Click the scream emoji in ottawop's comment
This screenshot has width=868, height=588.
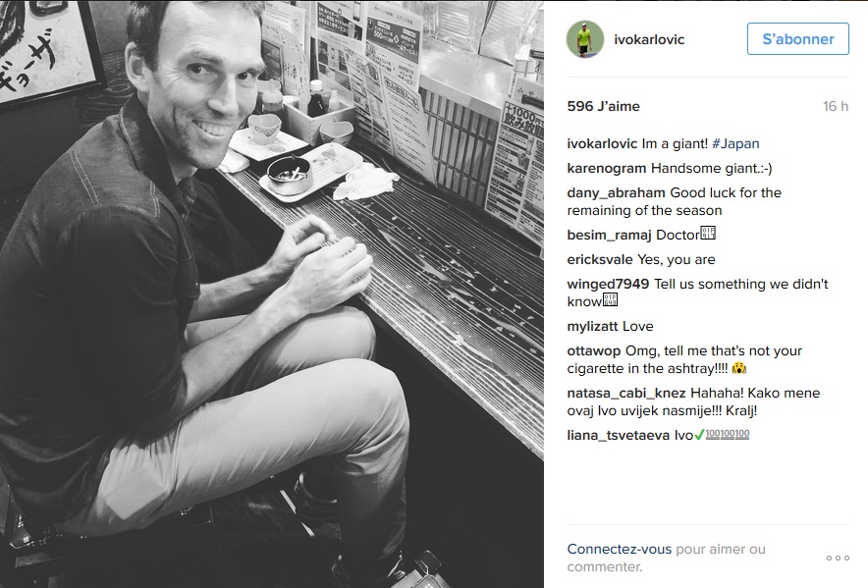(739, 368)
